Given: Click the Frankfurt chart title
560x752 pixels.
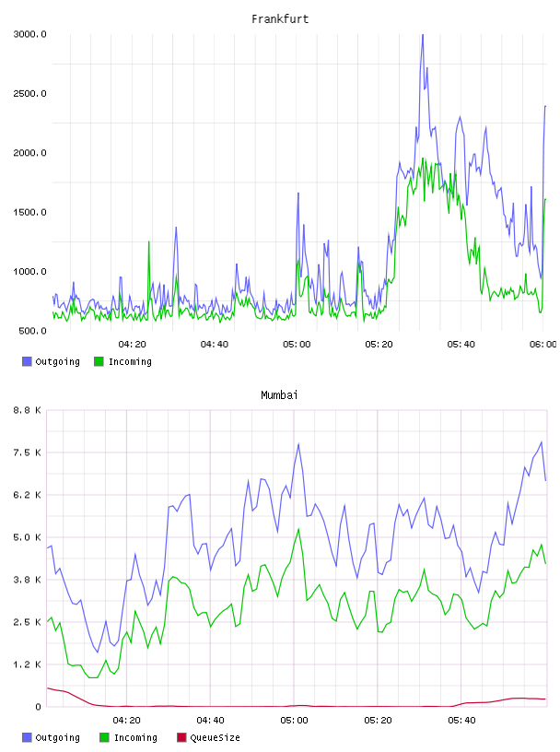Looking at the screenshot, I should 280,19.
